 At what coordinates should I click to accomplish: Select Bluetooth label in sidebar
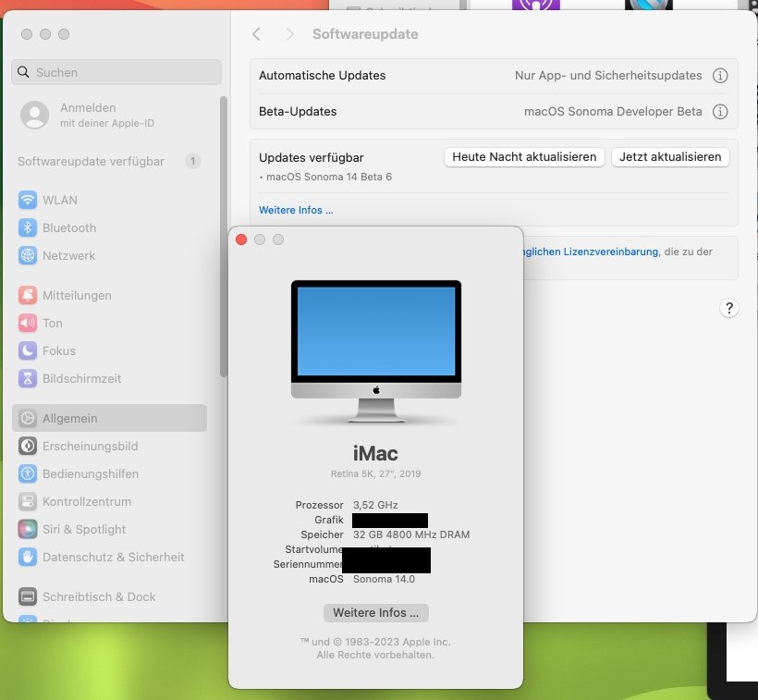69,227
